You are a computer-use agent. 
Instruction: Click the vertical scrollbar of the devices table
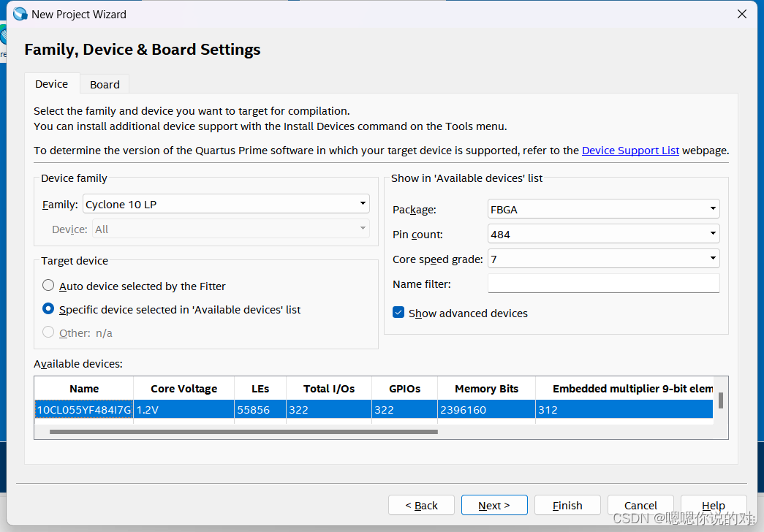tap(721, 400)
